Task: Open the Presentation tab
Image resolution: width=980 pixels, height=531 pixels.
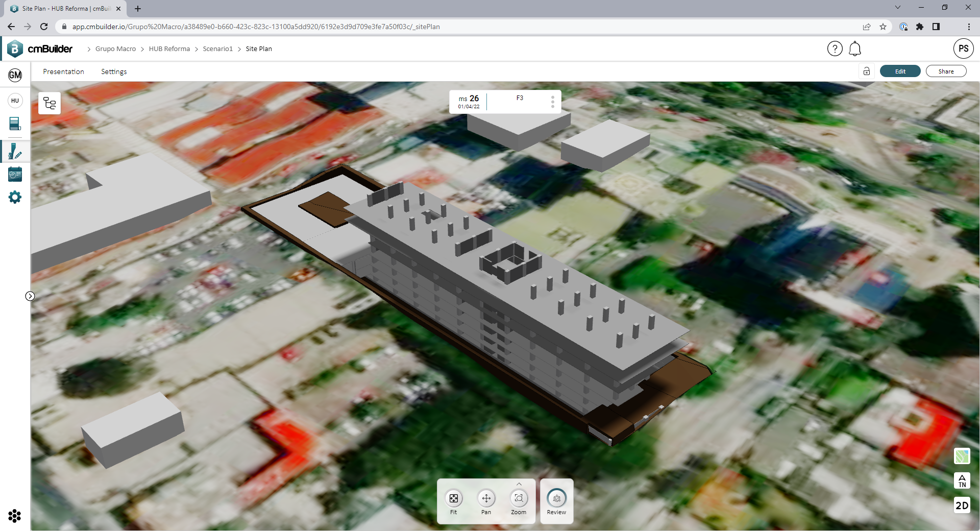Action: pos(63,71)
